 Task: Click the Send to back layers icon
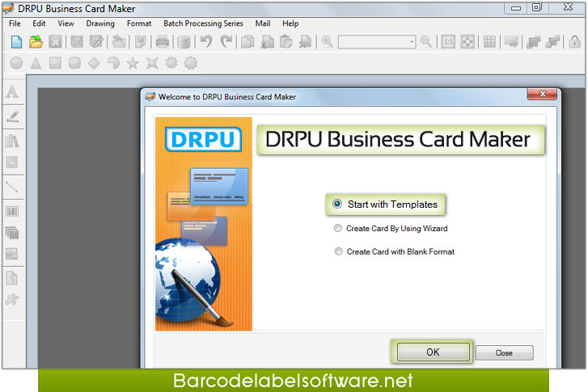(x=553, y=41)
